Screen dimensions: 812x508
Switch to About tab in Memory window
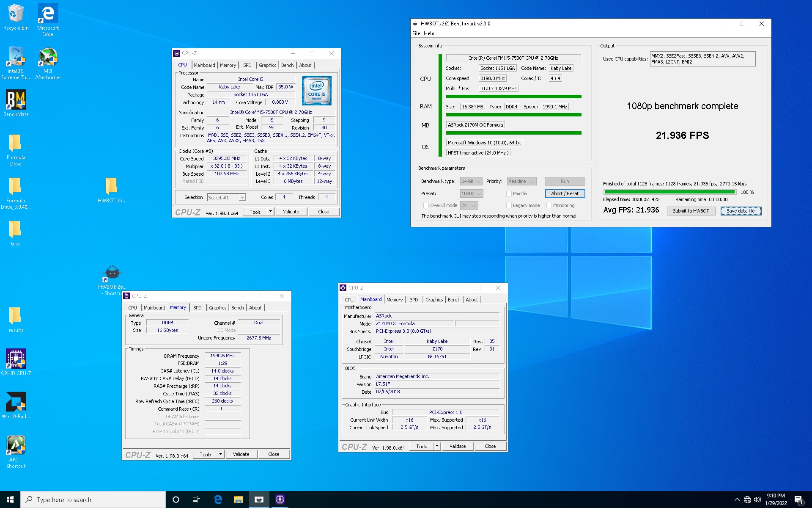tap(255, 308)
